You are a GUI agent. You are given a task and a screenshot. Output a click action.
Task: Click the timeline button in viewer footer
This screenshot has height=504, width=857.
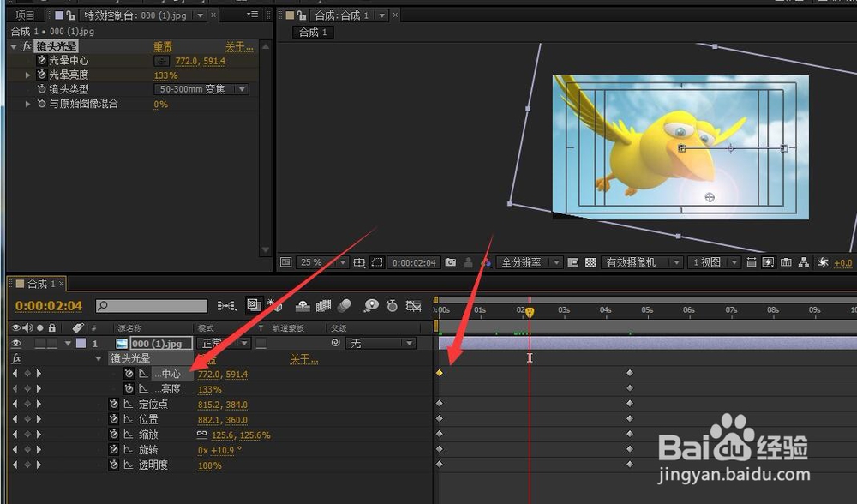point(786,262)
